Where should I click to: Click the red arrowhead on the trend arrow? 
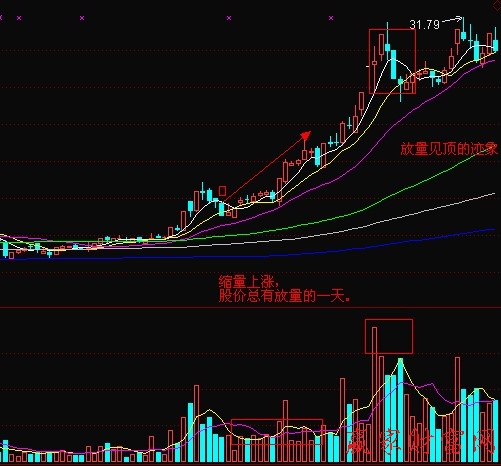306,135
